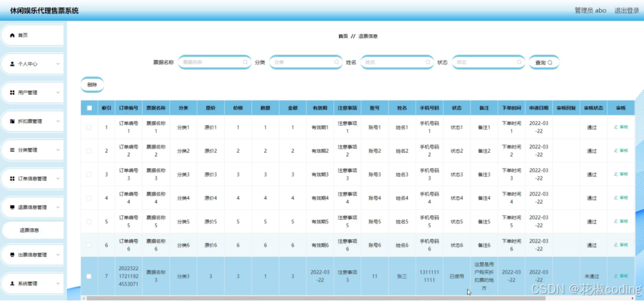Expand the 系统管理 menu chevron
This screenshot has height=301, width=644.
point(58,284)
